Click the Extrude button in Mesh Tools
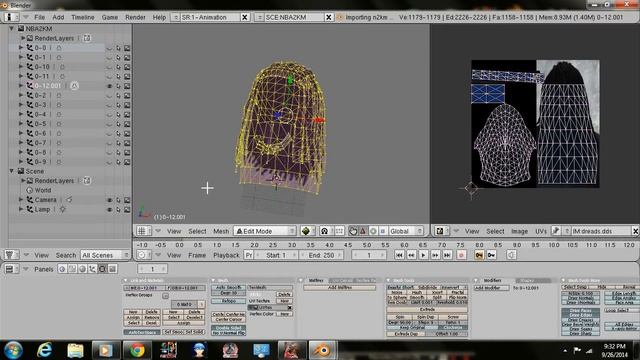The image size is (640, 360). coord(427,309)
